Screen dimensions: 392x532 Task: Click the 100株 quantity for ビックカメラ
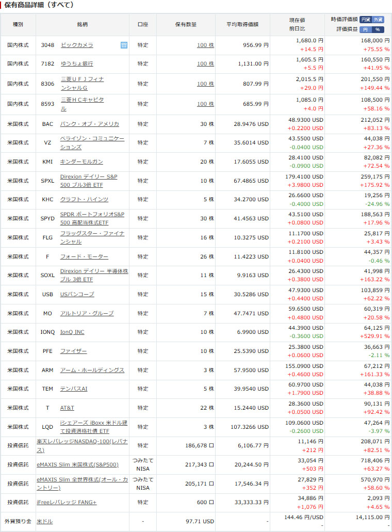pyautogui.click(x=205, y=45)
